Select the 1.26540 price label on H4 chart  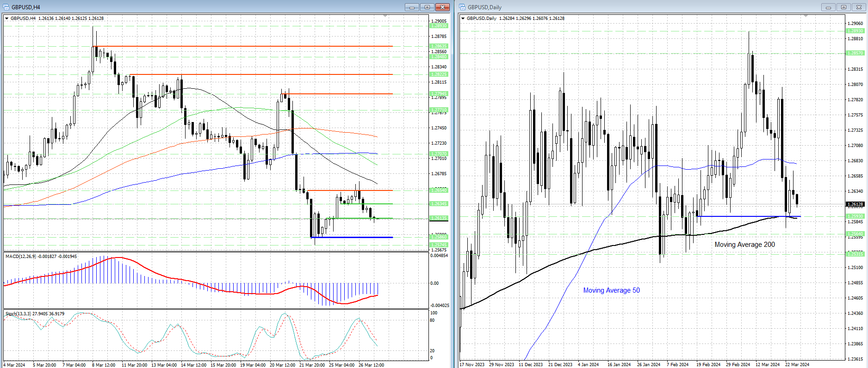[x=439, y=190]
